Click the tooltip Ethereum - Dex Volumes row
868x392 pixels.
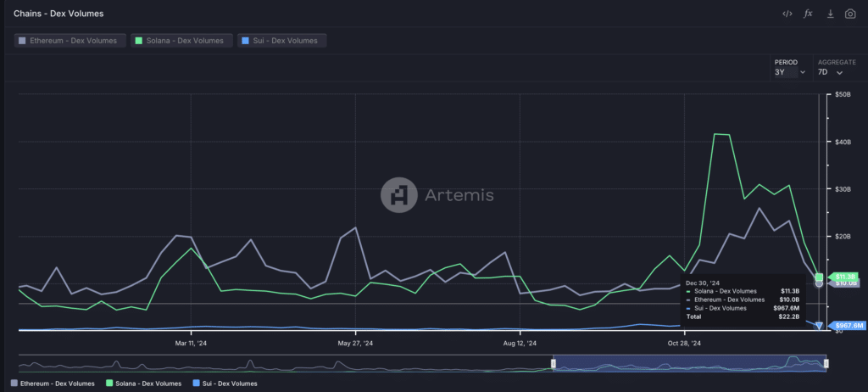point(741,300)
